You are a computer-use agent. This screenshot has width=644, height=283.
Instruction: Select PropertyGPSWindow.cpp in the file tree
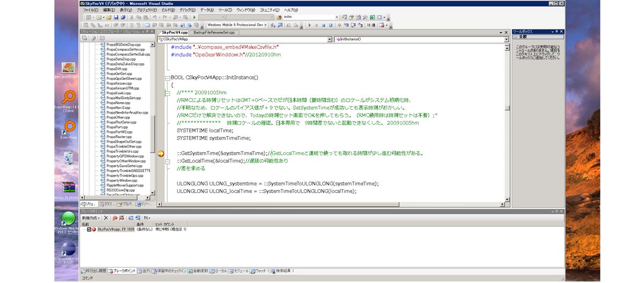click(124, 156)
